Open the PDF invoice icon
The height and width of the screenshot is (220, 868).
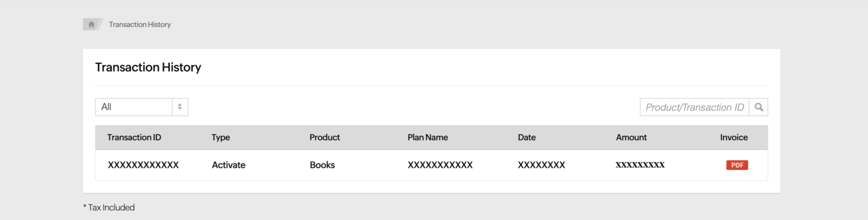tap(737, 165)
